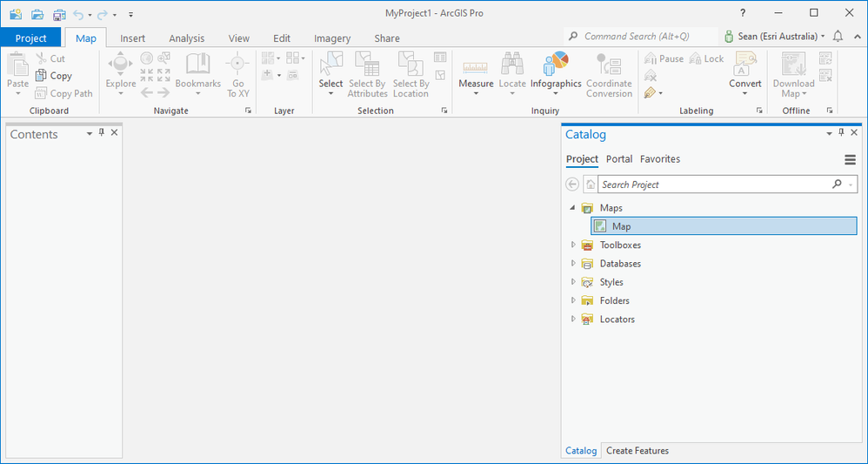Open the Customize Quick Access Toolbar dropdown
The height and width of the screenshot is (464, 868).
pyautogui.click(x=131, y=15)
